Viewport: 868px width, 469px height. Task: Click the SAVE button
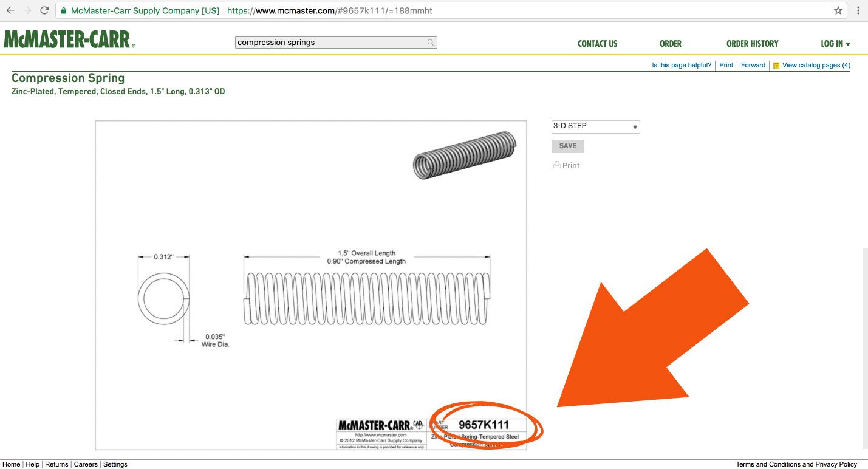[x=568, y=146]
